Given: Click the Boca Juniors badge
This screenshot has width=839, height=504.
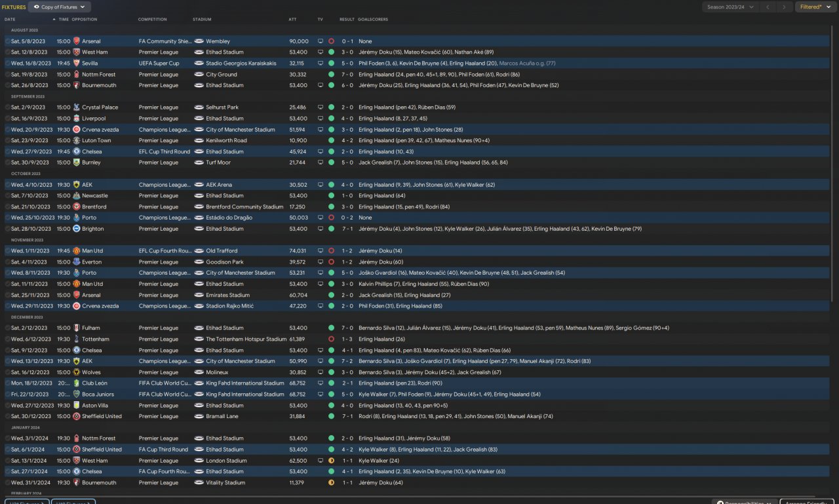Looking at the screenshot, I should tap(76, 395).
